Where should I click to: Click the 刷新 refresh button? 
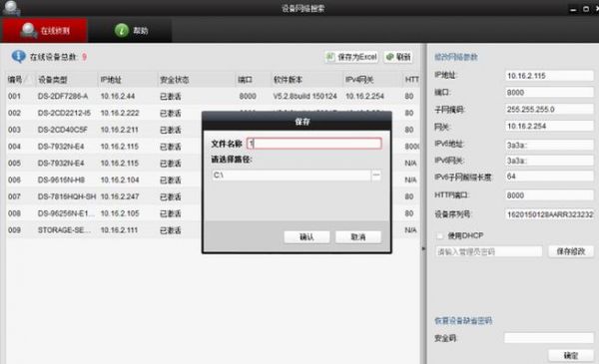pyautogui.click(x=398, y=57)
